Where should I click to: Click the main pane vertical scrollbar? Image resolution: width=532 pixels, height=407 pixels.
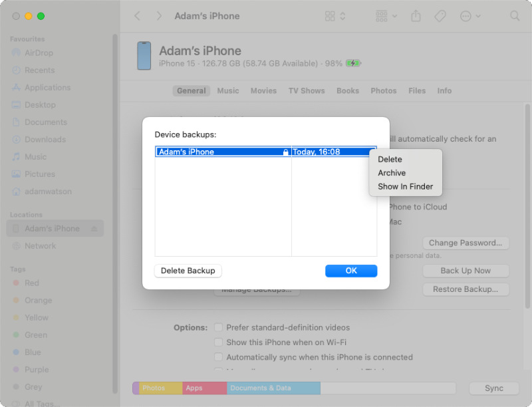coord(527,206)
